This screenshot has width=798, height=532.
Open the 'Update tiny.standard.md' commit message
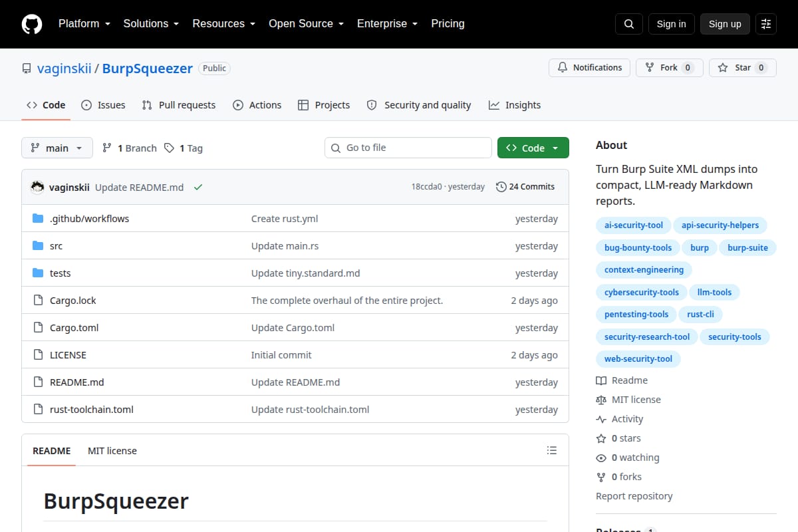pos(306,273)
